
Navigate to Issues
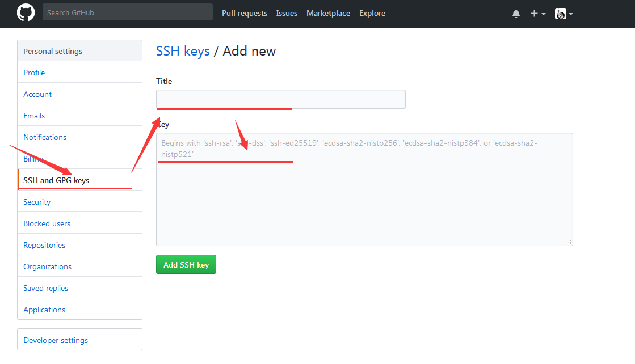287,13
